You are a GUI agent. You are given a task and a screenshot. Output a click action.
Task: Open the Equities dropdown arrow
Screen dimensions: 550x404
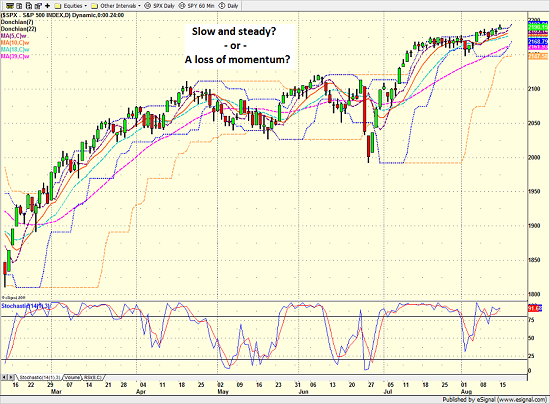pyautogui.click(x=86, y=6)
